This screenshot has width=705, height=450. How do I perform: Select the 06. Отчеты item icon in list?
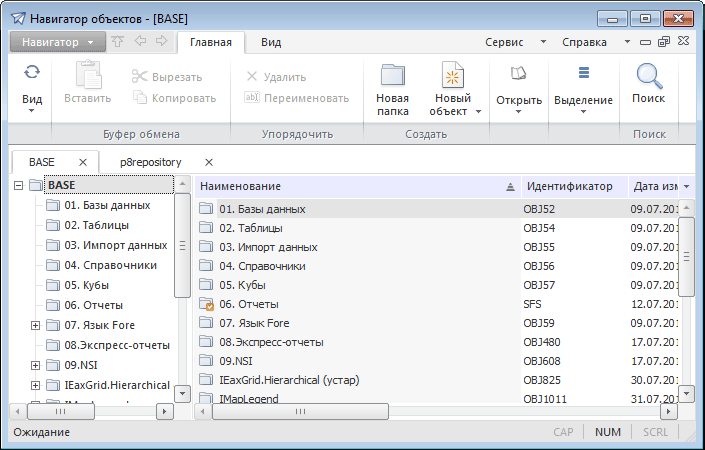[x=207, y=304]
